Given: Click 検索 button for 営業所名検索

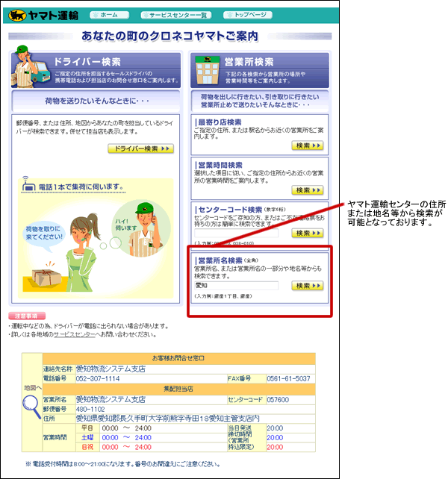Looking at the screenshot, I should pyautogui.click(x=308, y=286).
